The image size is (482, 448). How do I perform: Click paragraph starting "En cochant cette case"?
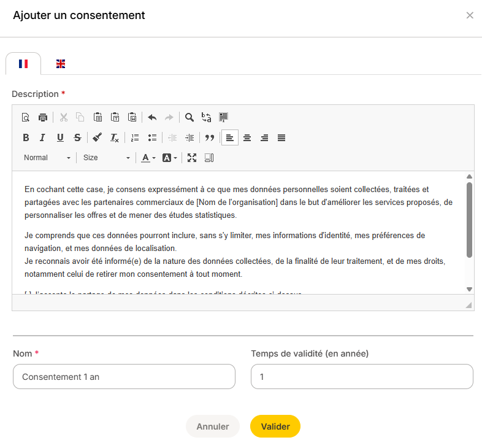[x=239, y=202]
